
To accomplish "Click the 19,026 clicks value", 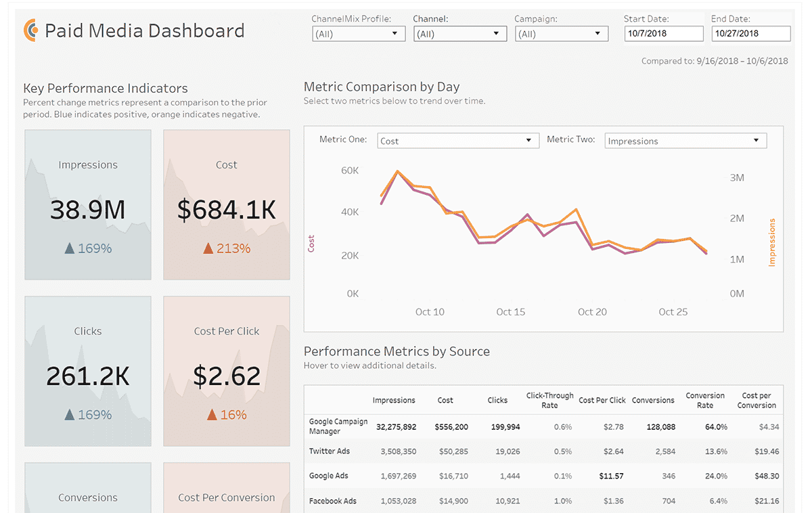I will [507, 451].
